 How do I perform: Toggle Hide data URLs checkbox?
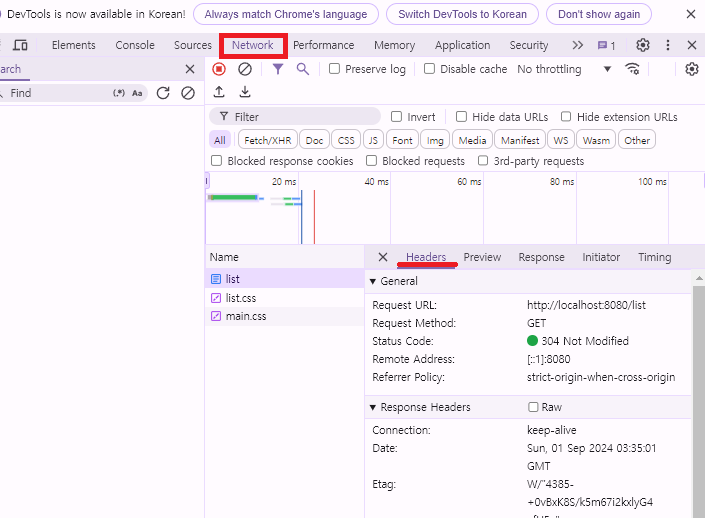coord(461,117)
